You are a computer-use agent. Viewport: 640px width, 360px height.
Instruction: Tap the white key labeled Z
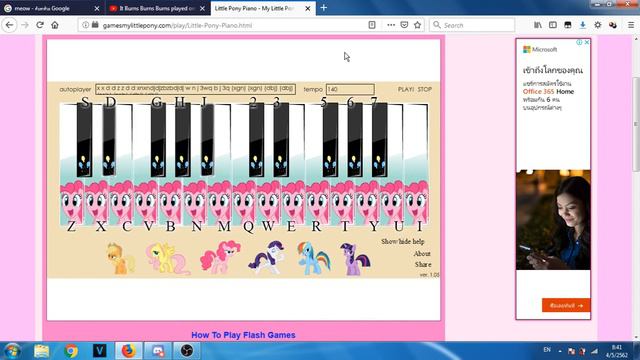pyautogui.click(x=71, y=202)
